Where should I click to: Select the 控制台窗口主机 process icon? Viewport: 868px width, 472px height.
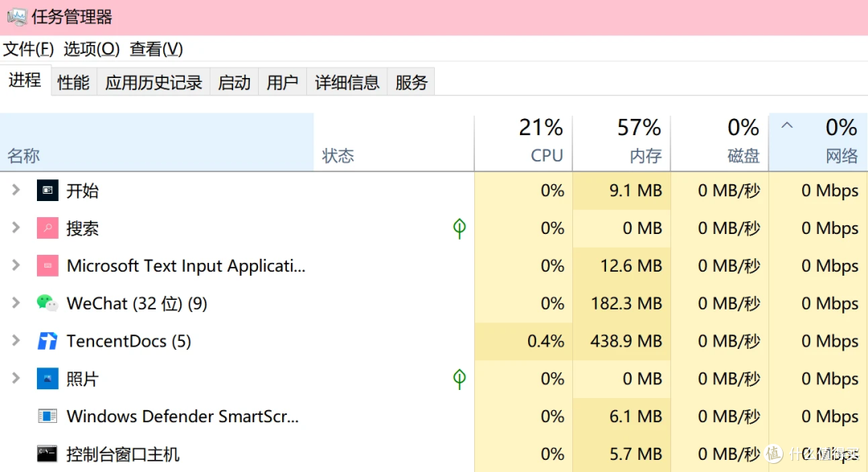pos(47,453)
